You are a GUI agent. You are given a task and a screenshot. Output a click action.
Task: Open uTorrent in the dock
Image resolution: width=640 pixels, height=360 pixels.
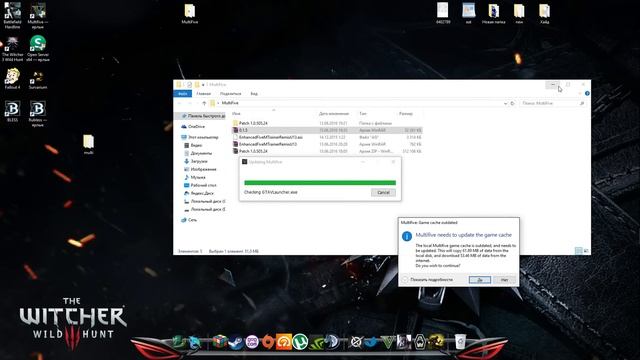pos(300,342)
